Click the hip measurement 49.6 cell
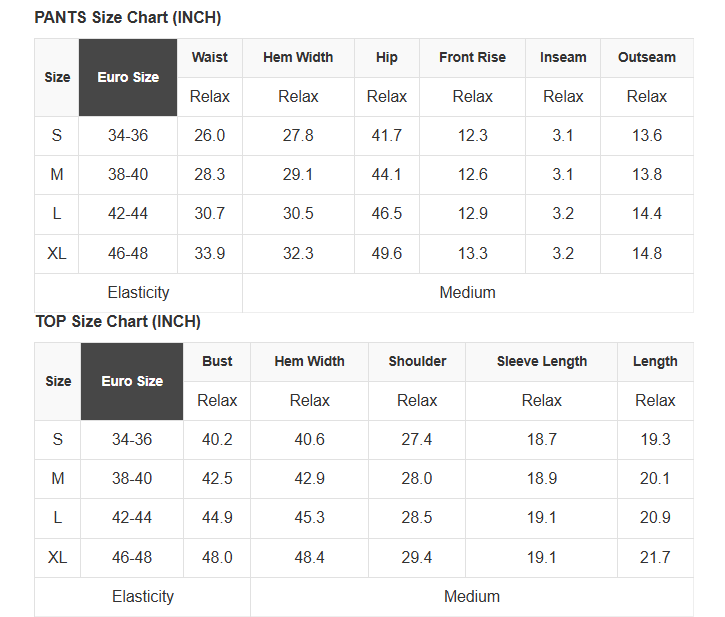 (x=387, y=254)
